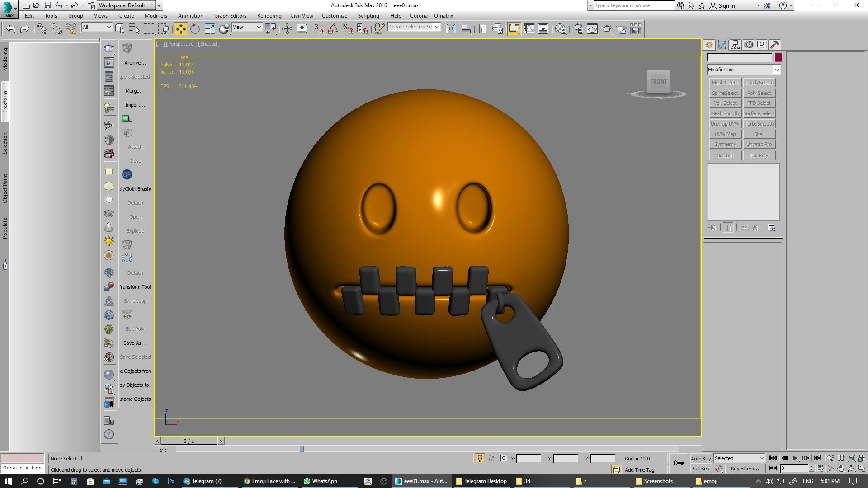Screen dimensions: 868x488
Task: Switch to the Motion command panel tab
Action: 749,45
